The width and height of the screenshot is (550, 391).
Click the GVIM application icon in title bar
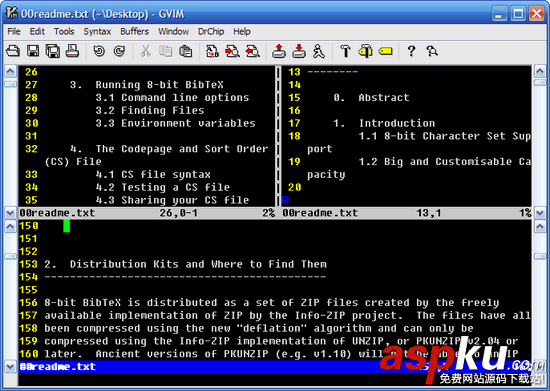[x=12, y=13]
